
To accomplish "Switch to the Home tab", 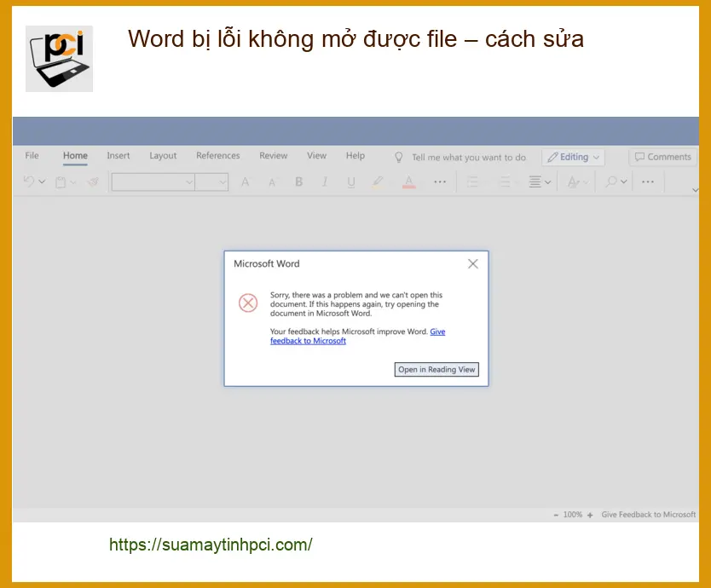I will (75, 155).
